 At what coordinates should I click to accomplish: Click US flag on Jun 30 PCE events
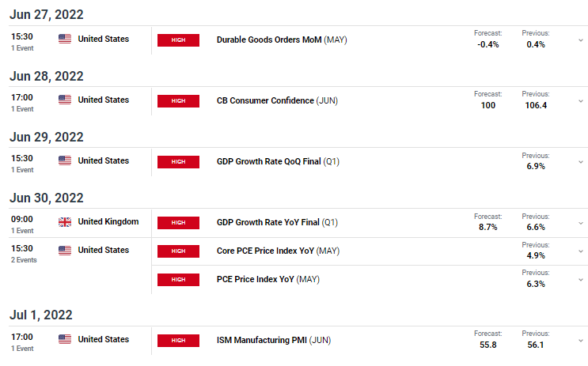coord(65,251)
